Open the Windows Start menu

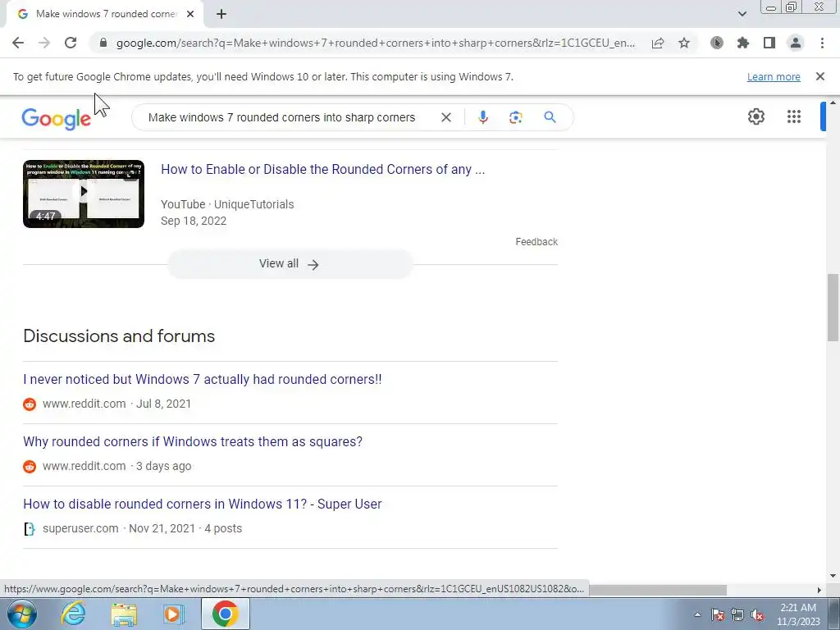pyautogui.click(x=22, y=614)
